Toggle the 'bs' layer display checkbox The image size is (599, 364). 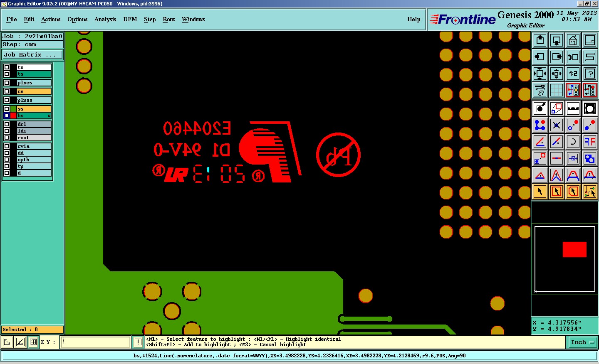[x=7, y=116]
